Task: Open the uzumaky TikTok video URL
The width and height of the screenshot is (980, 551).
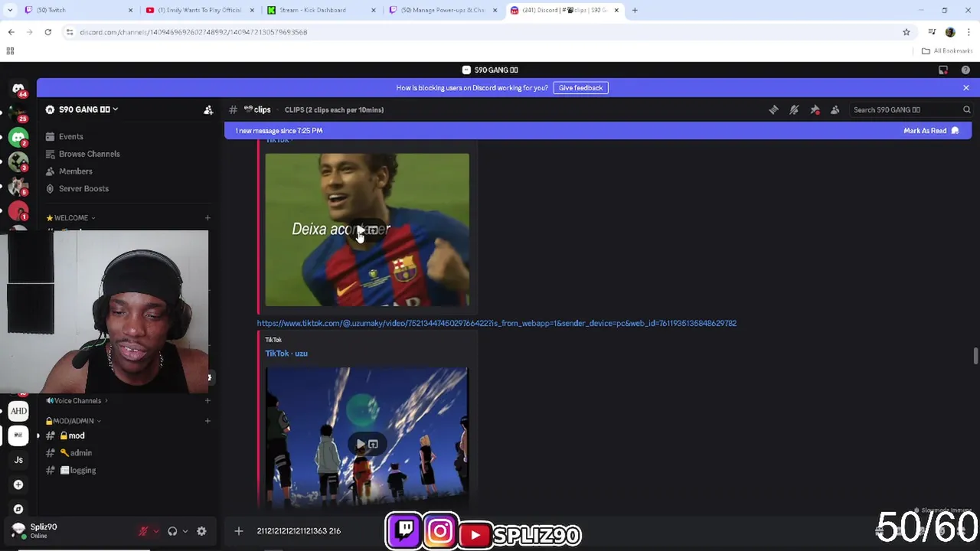Action: pos(496,324)
